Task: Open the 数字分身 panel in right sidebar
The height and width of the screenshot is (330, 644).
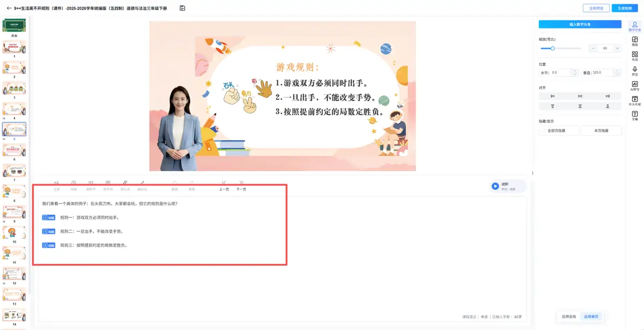Action: [635, 27]
